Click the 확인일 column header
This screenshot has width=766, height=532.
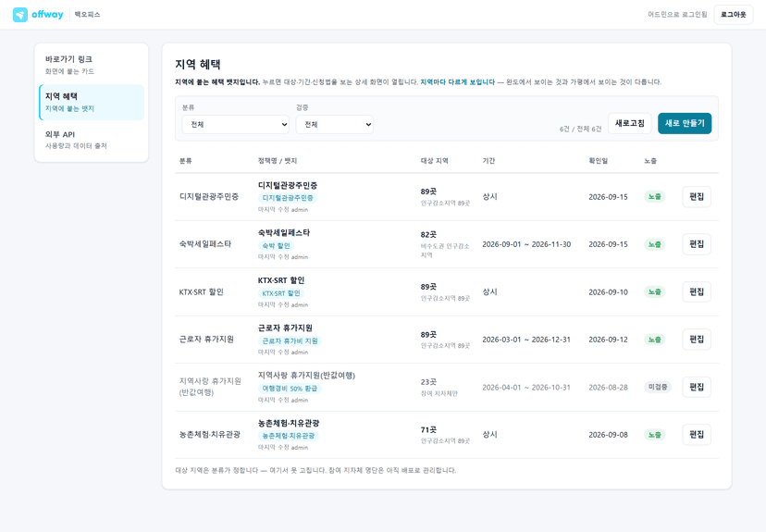pyautogui.click(x=598, y=161)
